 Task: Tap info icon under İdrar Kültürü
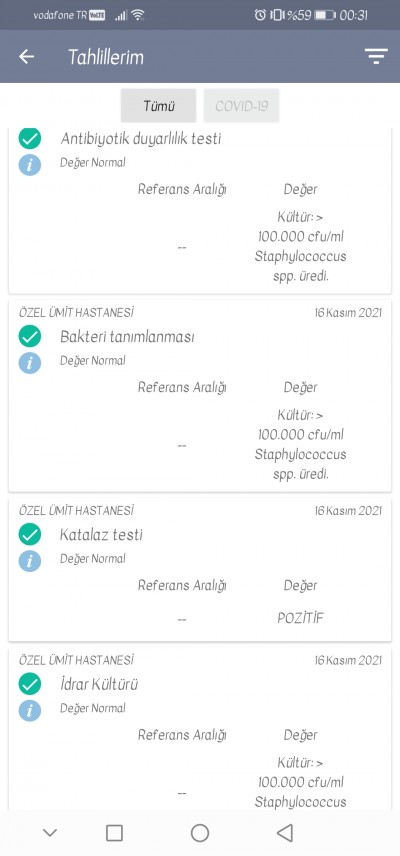tap(29, 710)
